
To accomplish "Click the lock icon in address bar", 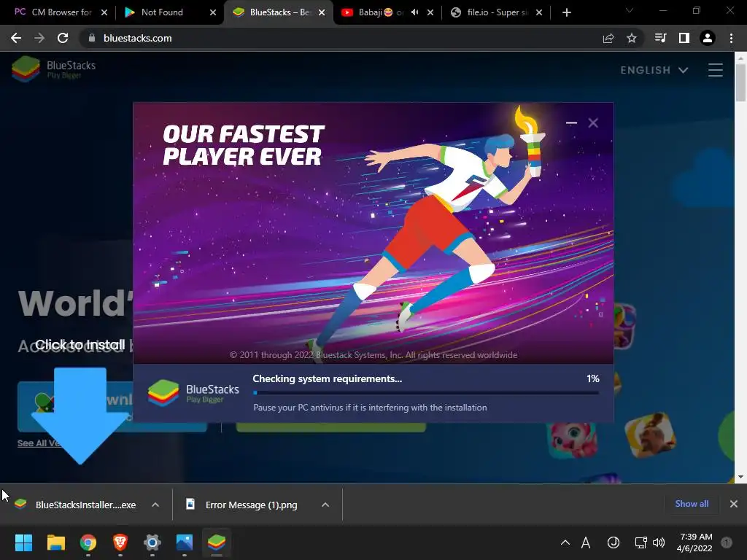I will point(92,38).
